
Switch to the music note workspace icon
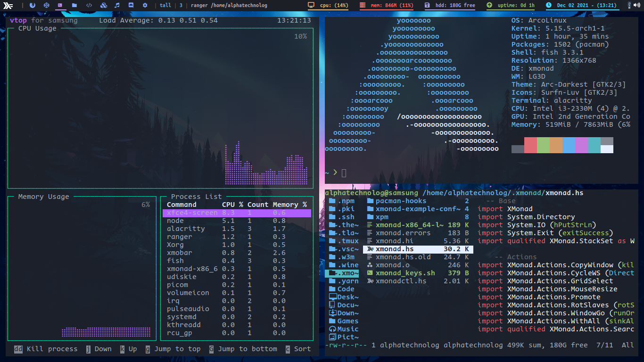[x=117, y=5]
